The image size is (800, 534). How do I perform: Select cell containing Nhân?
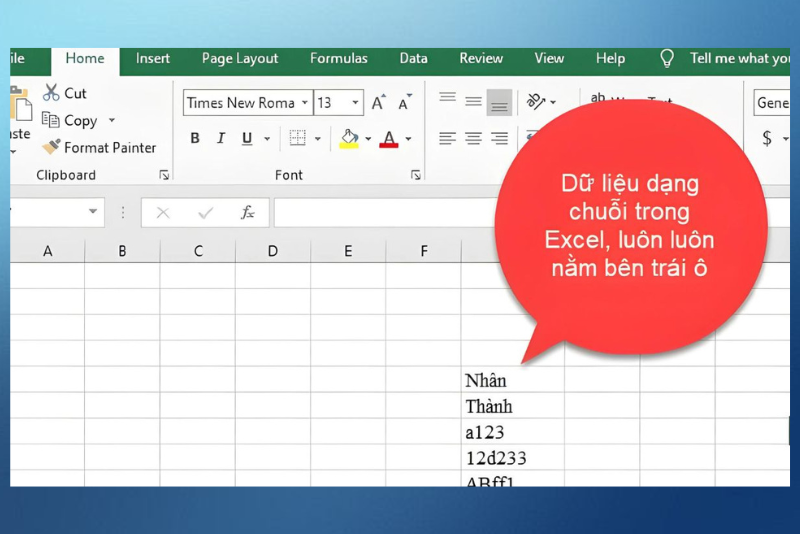click(x=513, y=379)
